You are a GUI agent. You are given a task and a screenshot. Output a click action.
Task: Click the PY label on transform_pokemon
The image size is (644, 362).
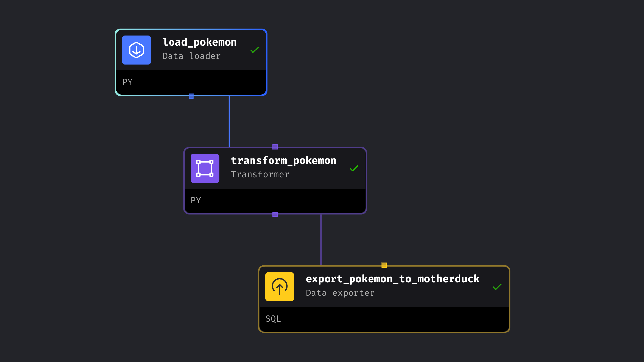pos(196,200)
